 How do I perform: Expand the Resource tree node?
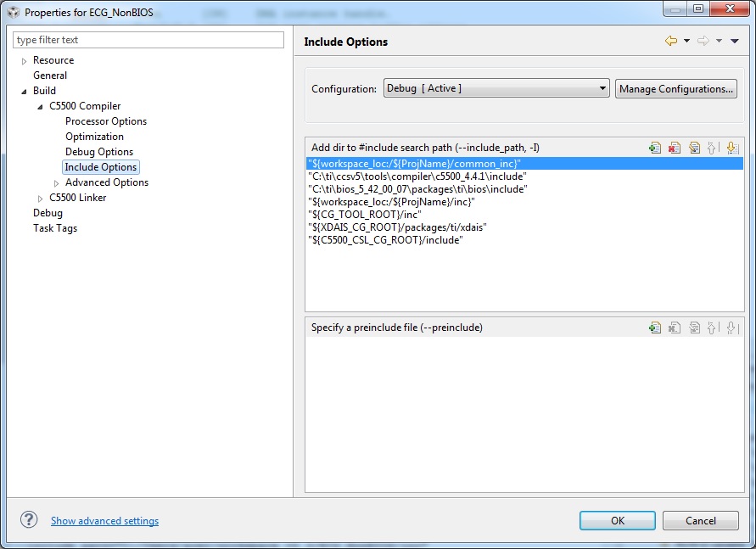pos(24,61)
